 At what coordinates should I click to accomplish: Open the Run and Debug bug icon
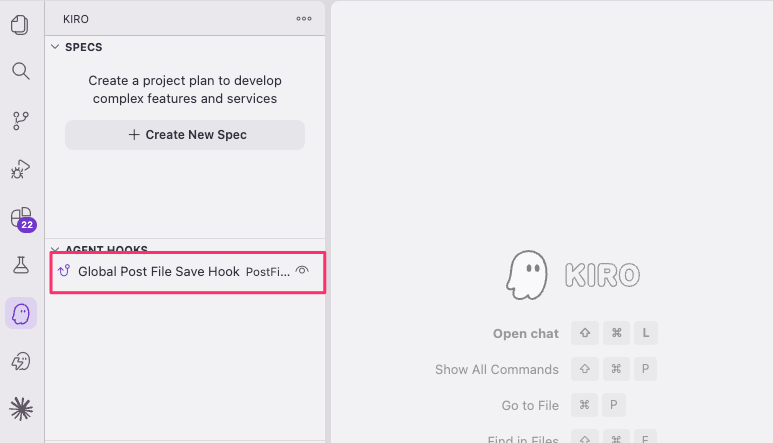(21, 169)
